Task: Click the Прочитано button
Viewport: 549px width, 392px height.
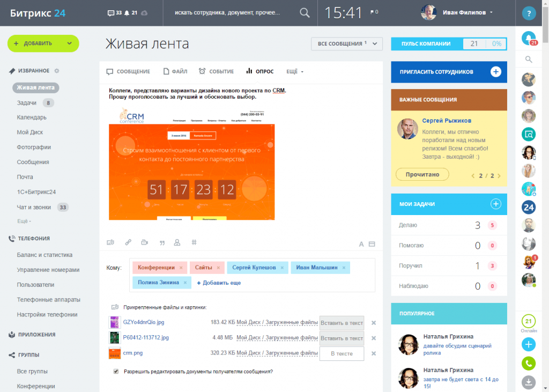Action: (422, 174)
